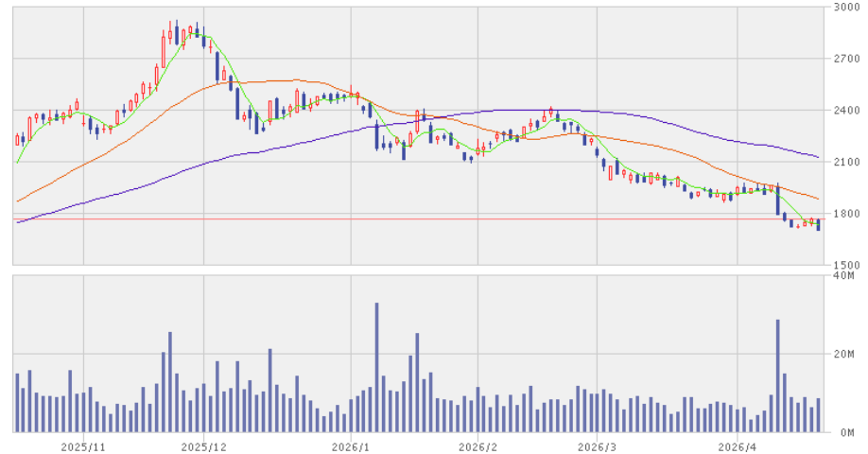Click the 3000 price axis label
Viewport: 868px width, 454px height.
845,7
